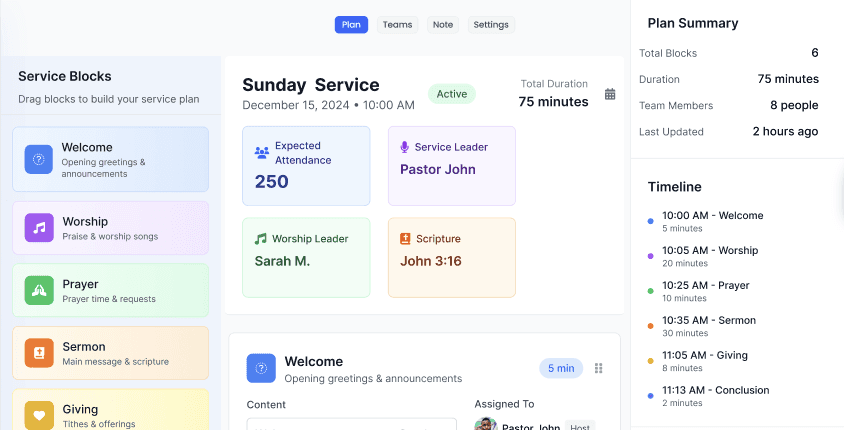Screen dimensions: 844x430
Task: Click the Team Members value 8 people
Action: [794, 105]
